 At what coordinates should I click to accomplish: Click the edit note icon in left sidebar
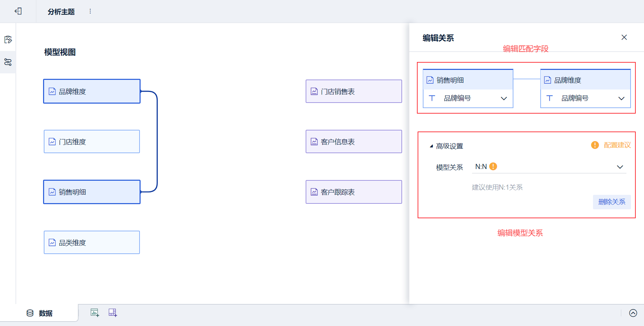click(8, 40)
